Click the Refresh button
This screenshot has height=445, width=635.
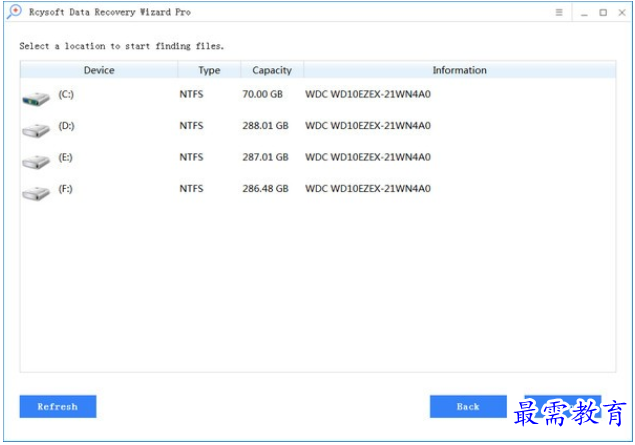[x=58, y=406]
